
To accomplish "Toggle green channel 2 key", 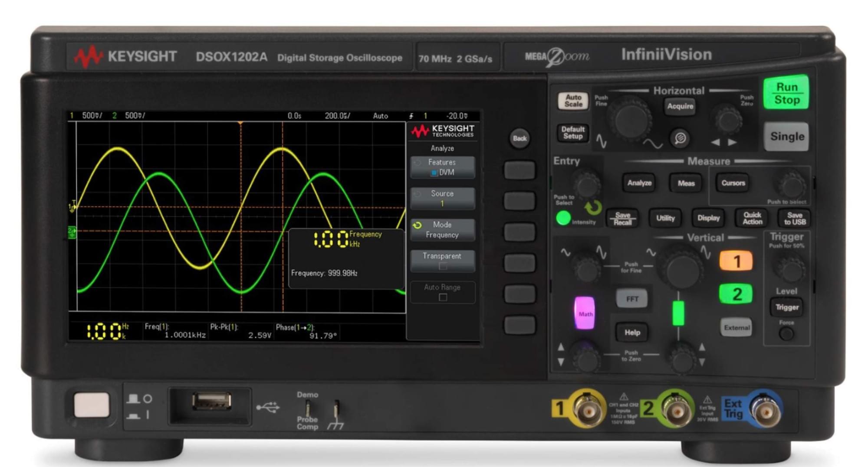I will pos(736,294).
